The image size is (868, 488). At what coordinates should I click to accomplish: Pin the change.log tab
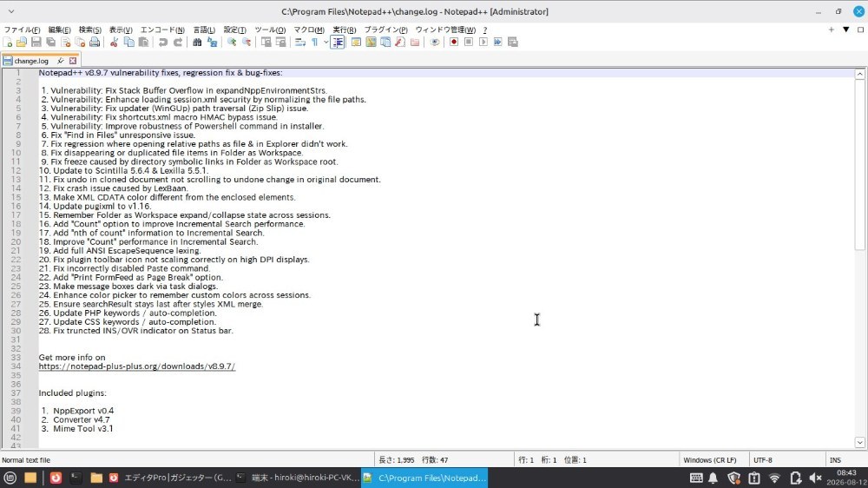(x=61, y=61)
